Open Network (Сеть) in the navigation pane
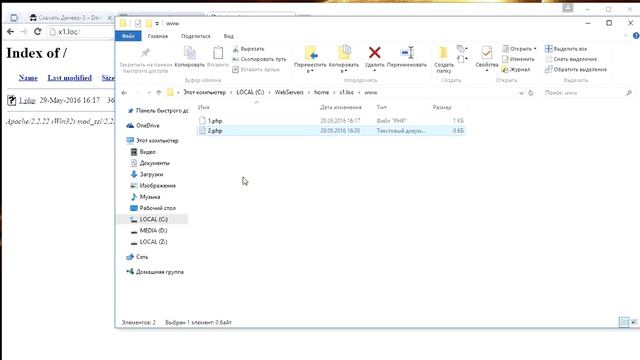The height and width of the screenshot is (360, 640). (137, 257)
